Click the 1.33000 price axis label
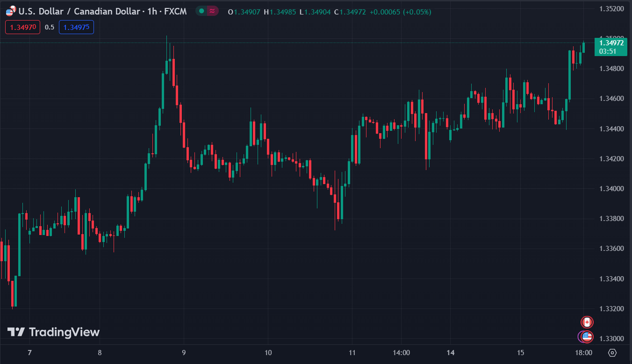 tap(611, 338)
